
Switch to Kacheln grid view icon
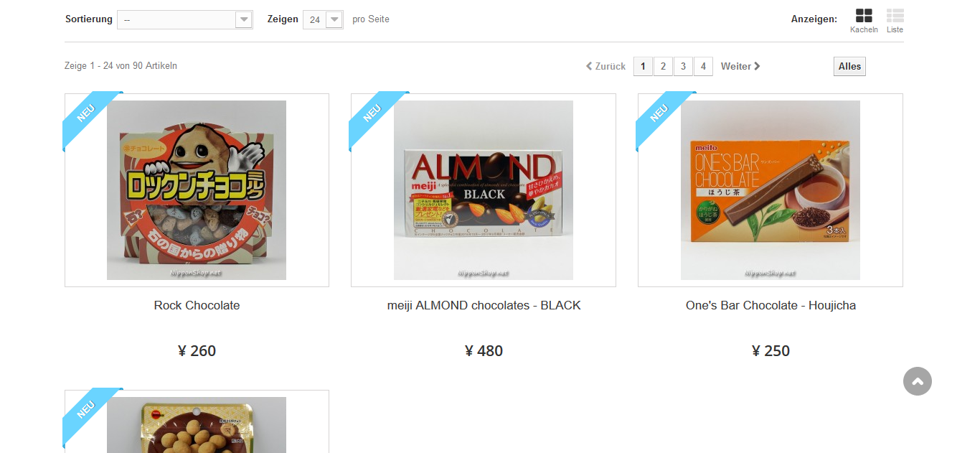pyautogui.click(x=864, y=16)
